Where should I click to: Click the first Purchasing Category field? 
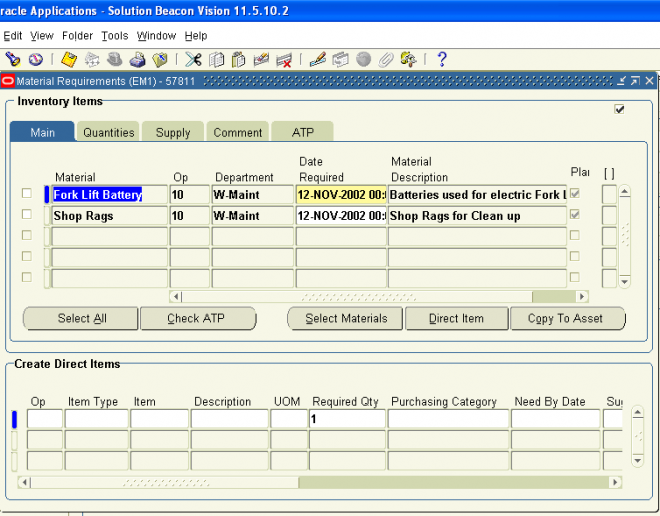tap(449, 419)
